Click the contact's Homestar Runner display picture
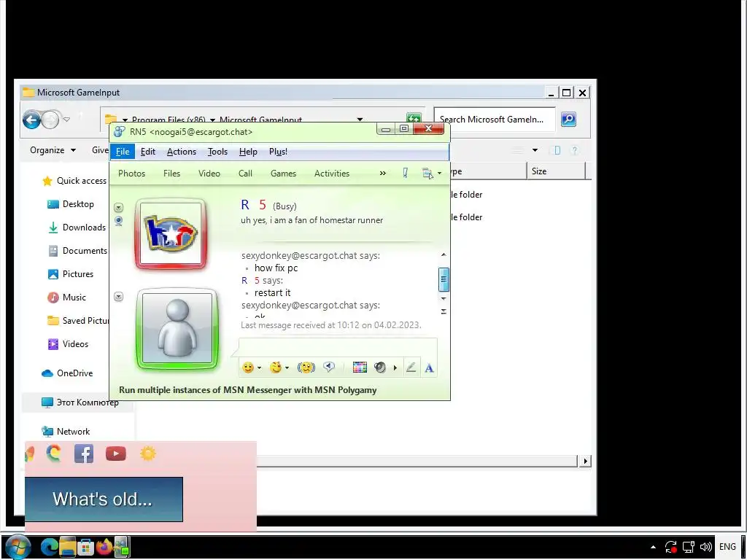 point(171,234)
